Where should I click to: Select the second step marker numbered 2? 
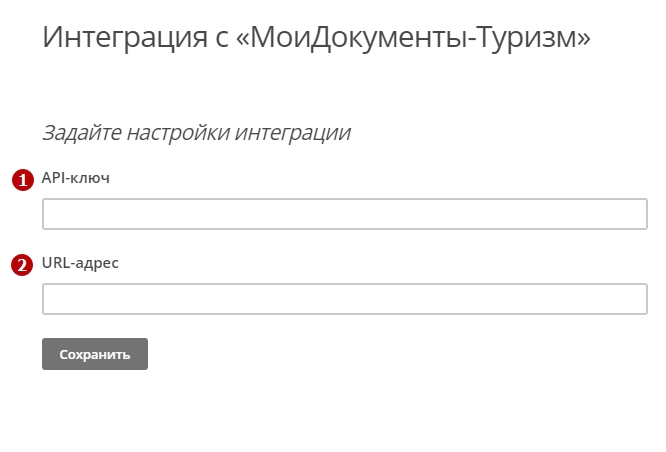tap(21, 265)
